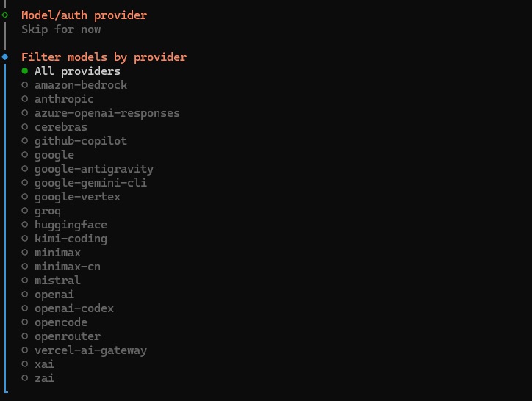Choose openrouter as the provider
Screen dimensions: 532x401
pos(67,336)
